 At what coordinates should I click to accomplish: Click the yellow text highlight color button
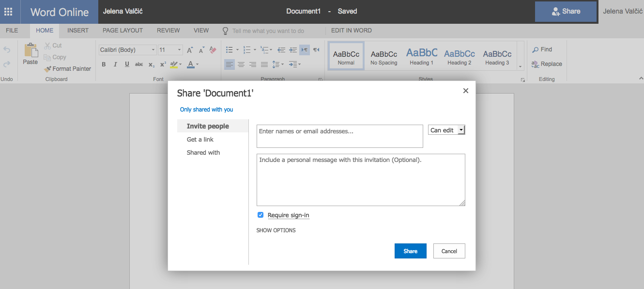(x=174, y=64)
